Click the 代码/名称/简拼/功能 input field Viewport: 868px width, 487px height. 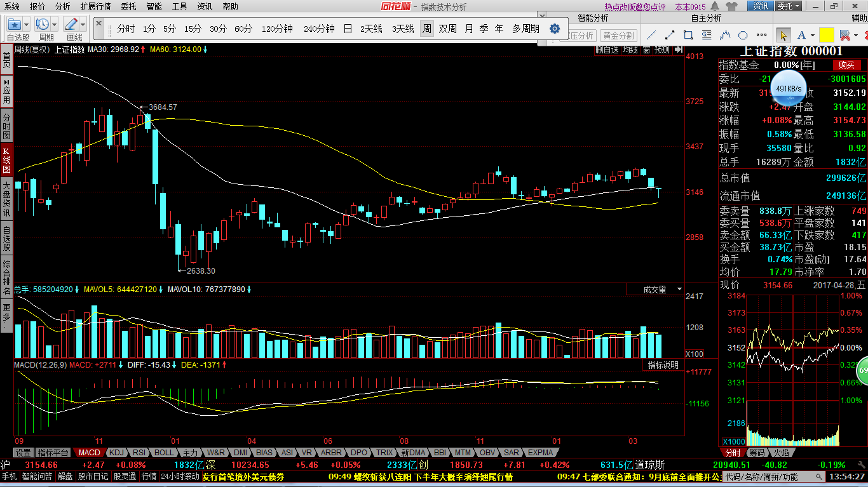(x=775, y=476)
